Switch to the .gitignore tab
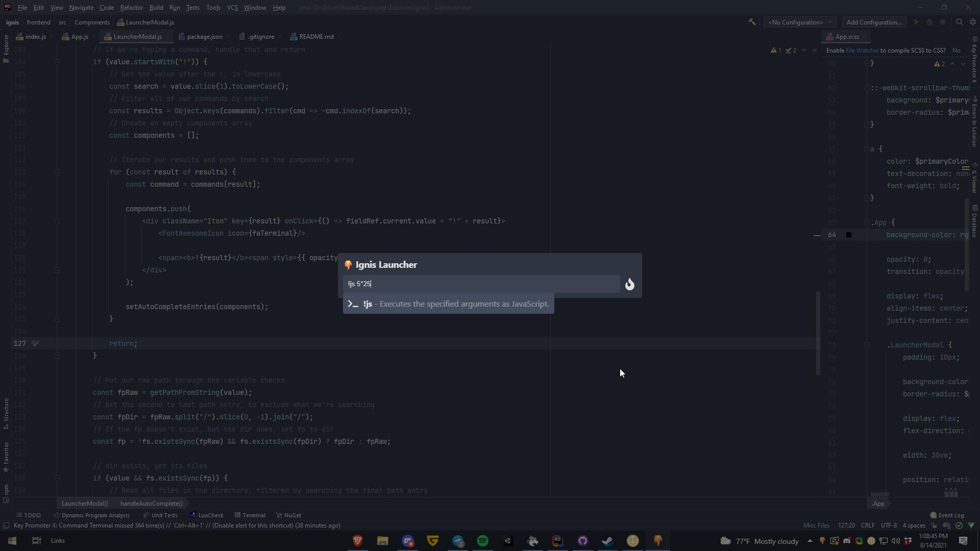Screen dimensions: 980x551 tap(261, 37)
